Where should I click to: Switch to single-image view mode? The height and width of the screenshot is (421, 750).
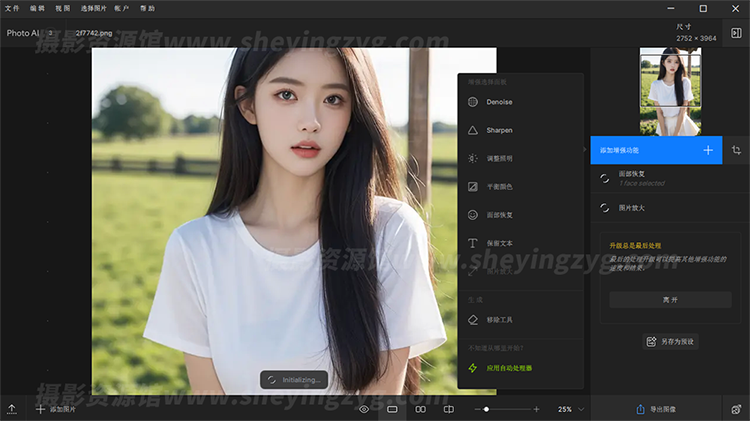click(x=392, y=409)
